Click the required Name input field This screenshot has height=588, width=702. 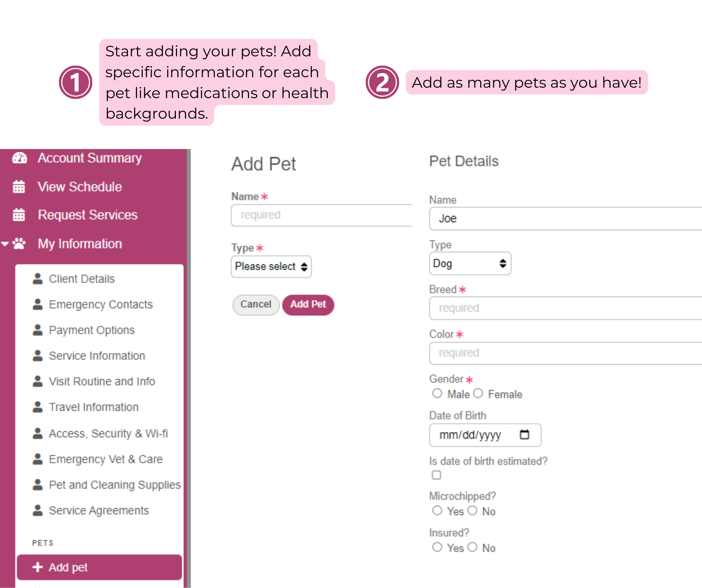[320, 215]
